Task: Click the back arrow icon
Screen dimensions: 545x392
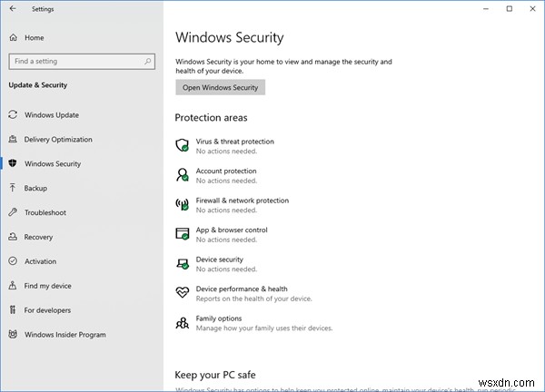Action: pos(13,9)
